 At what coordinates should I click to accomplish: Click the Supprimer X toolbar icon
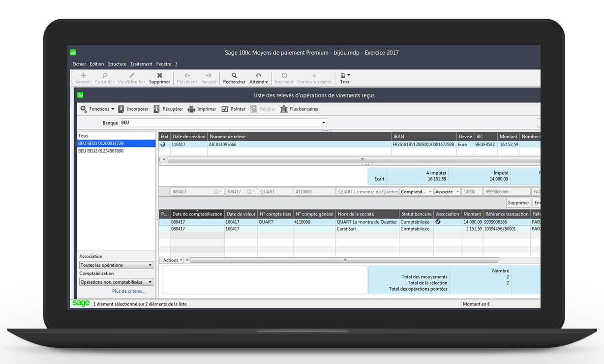[x=159, y=75]
